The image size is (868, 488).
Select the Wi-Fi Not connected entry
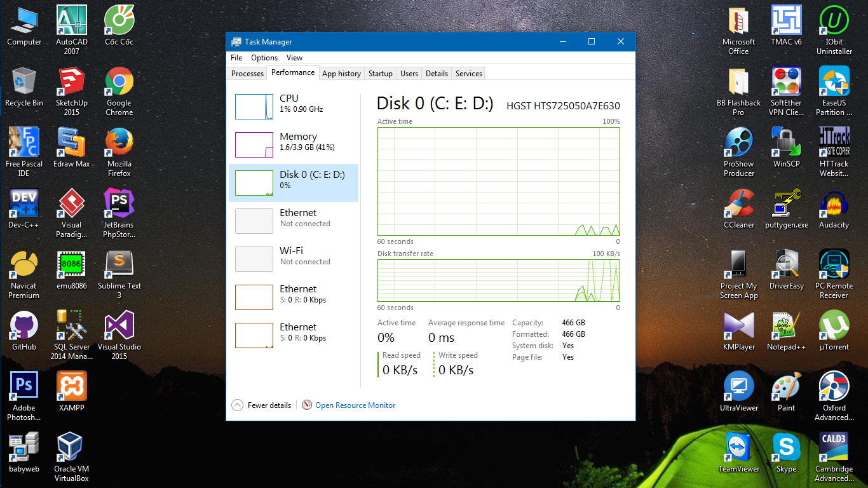(294, 259)
